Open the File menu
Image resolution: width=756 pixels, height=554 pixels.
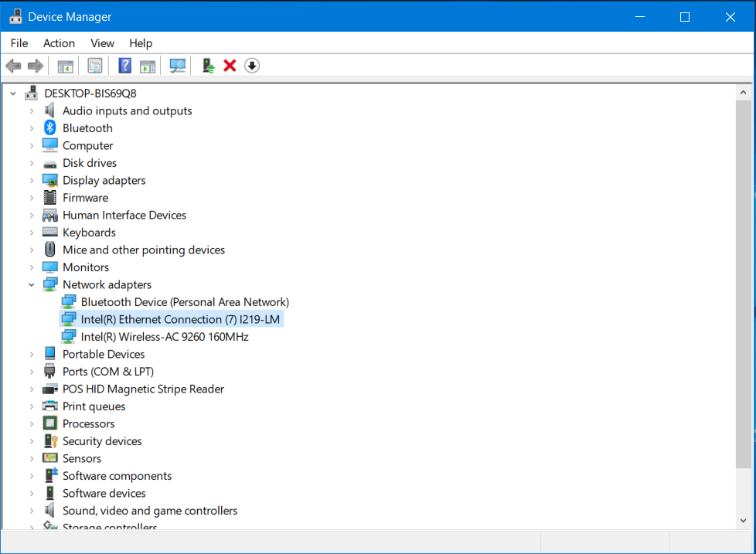[19, 43]
